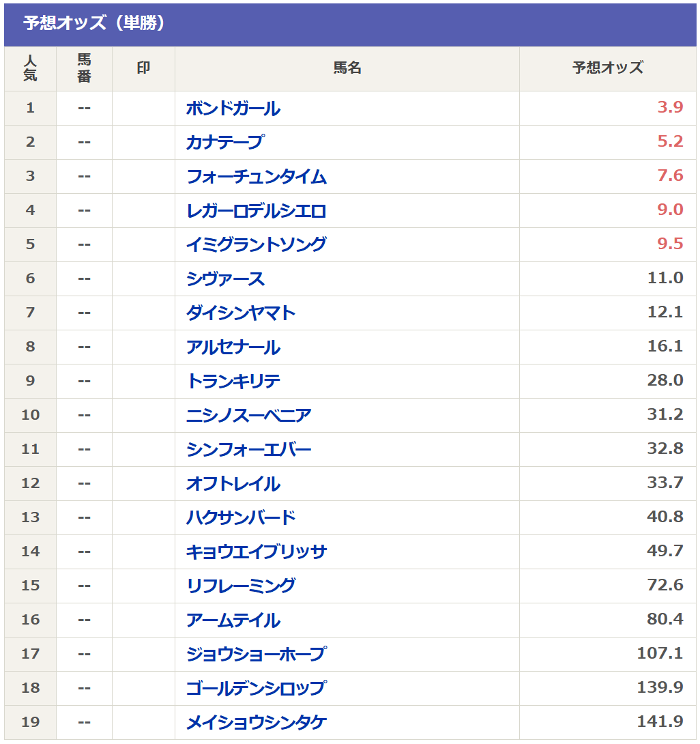
Task: Open the リフレーミング horse page
Action: click(241, 586)
